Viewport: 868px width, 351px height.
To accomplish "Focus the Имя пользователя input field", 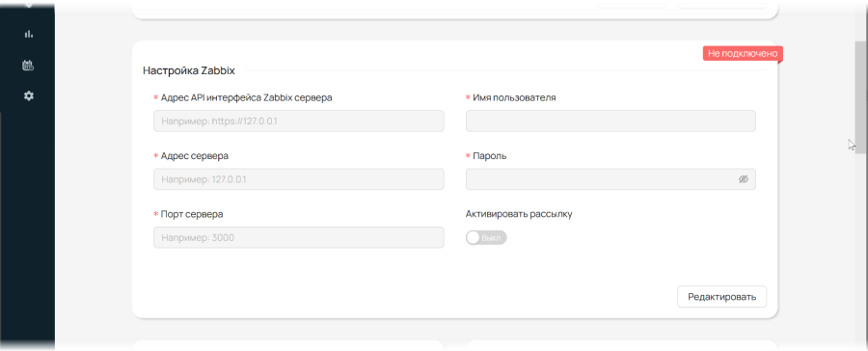I will (610, 121).
